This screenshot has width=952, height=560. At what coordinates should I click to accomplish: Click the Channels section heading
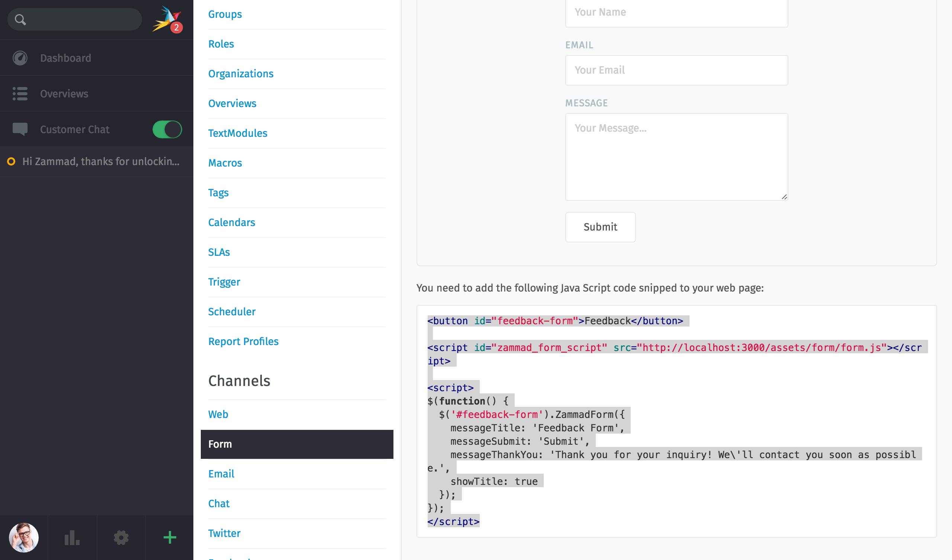tap(239, 381)
